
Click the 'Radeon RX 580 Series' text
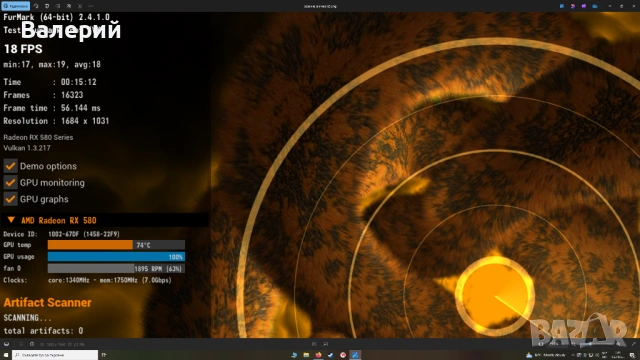tap(38, 138)
